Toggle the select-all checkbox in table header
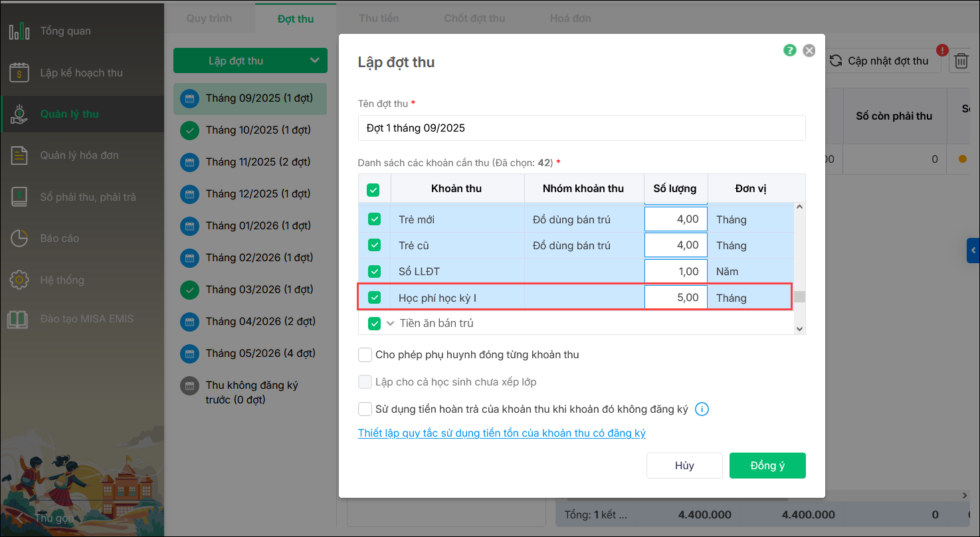 pos(373,190)
